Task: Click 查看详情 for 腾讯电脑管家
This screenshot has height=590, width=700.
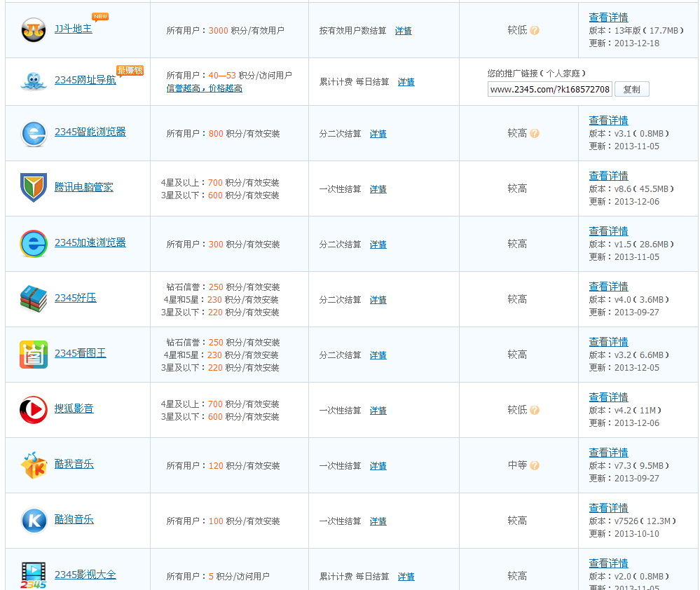Action: coord(608,176)
